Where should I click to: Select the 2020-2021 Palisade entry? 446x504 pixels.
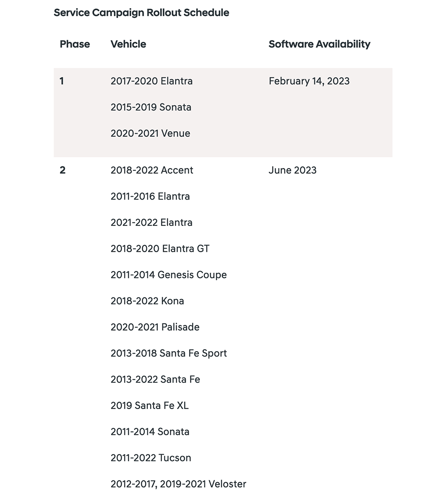tap(155, 327)
